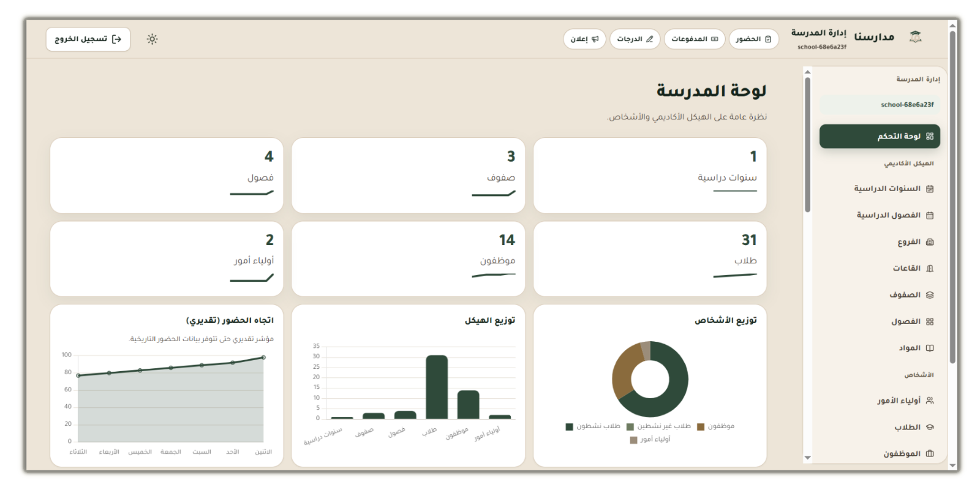
Task: Open المواد with its book icon
Action: (x=930, y=348)
